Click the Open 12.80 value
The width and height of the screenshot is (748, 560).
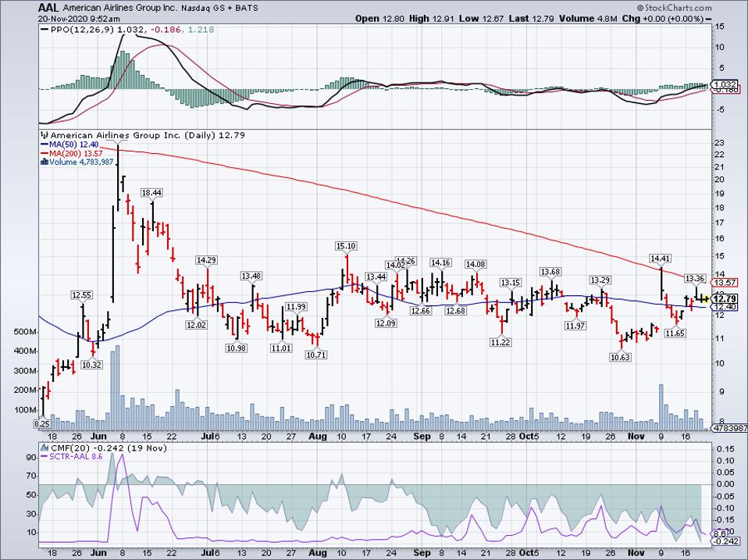click(x=379, y=19)
